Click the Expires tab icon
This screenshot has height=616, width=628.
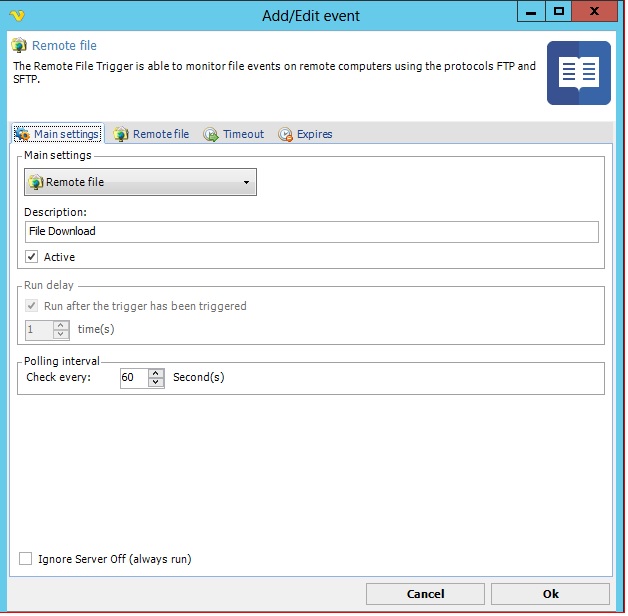point(285,134)
